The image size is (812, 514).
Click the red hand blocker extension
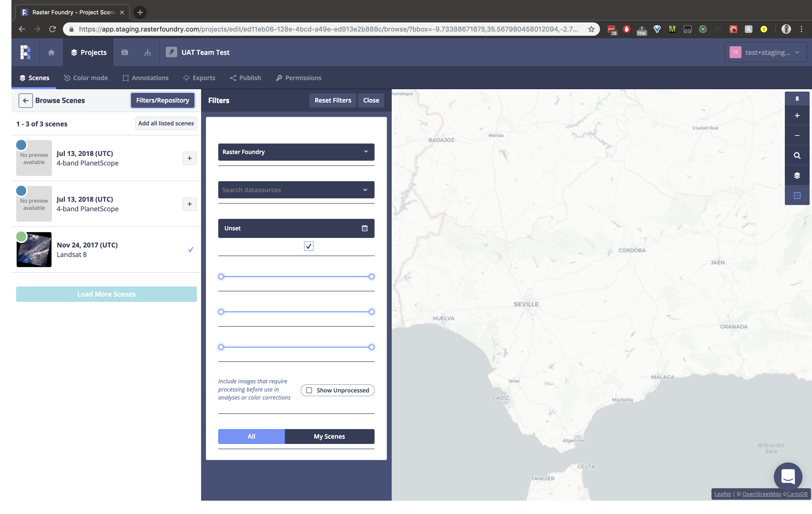[627, 29]
